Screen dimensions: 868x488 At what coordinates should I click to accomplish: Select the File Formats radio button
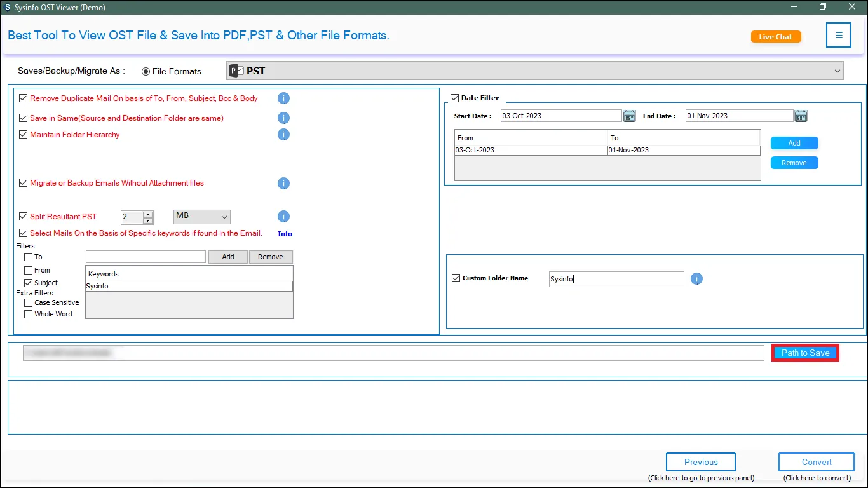[x=146, y=71]
